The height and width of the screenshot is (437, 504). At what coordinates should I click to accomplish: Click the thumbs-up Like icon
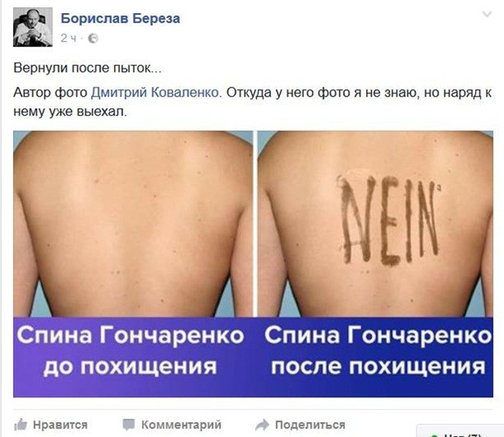pos(21,425)
